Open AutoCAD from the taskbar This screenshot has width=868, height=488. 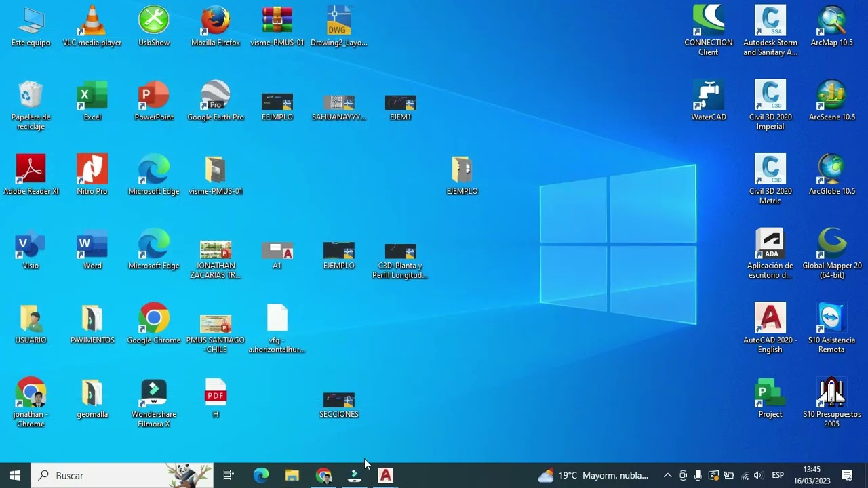[385, 475]
